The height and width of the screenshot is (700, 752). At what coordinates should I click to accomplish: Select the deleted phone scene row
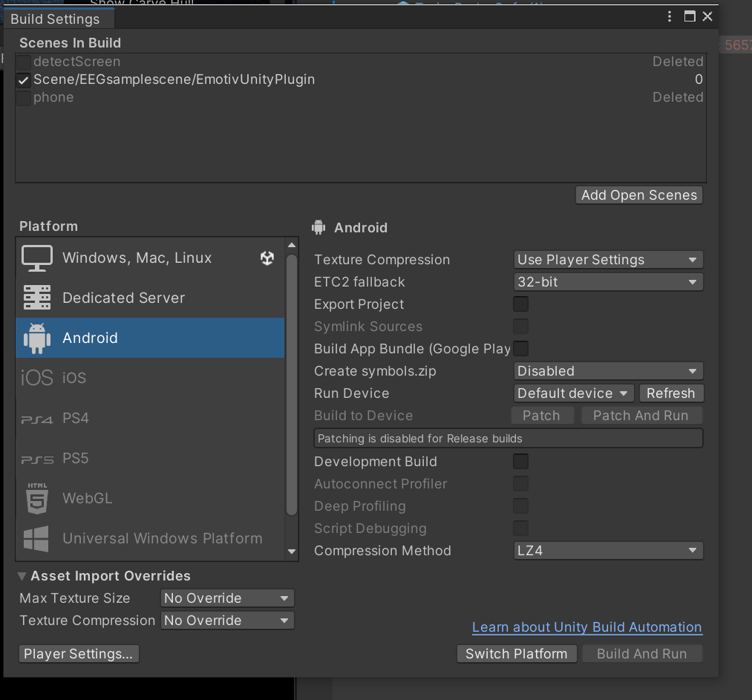[x=361, y=98]
